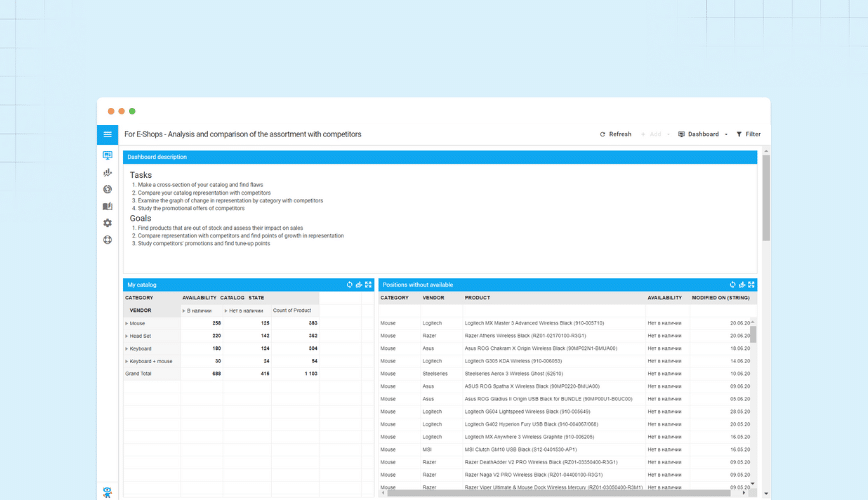Refresh the Positions without available widget
This screenshot has width=868, height=500.
pyautogui.click(x=733, y=285)
